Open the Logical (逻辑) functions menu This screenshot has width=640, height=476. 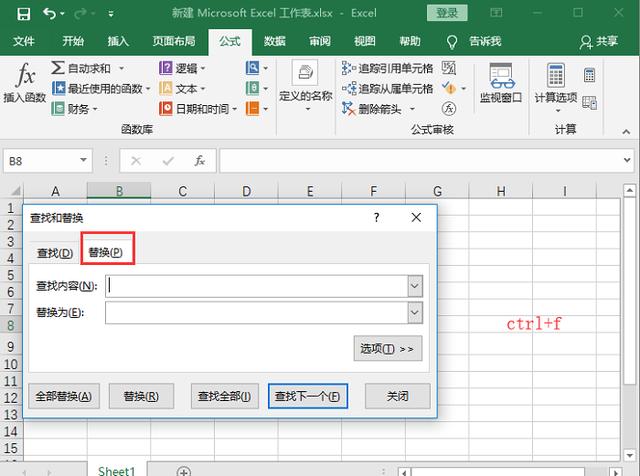pos(182,68)
